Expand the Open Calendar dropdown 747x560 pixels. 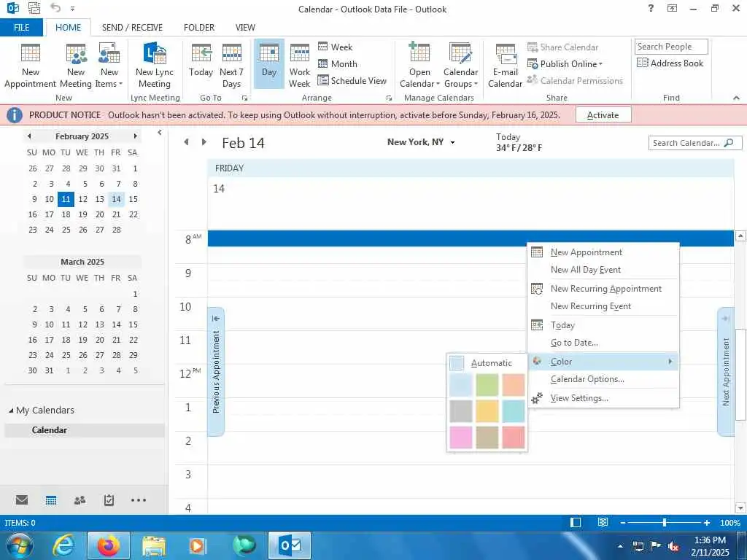419,65
